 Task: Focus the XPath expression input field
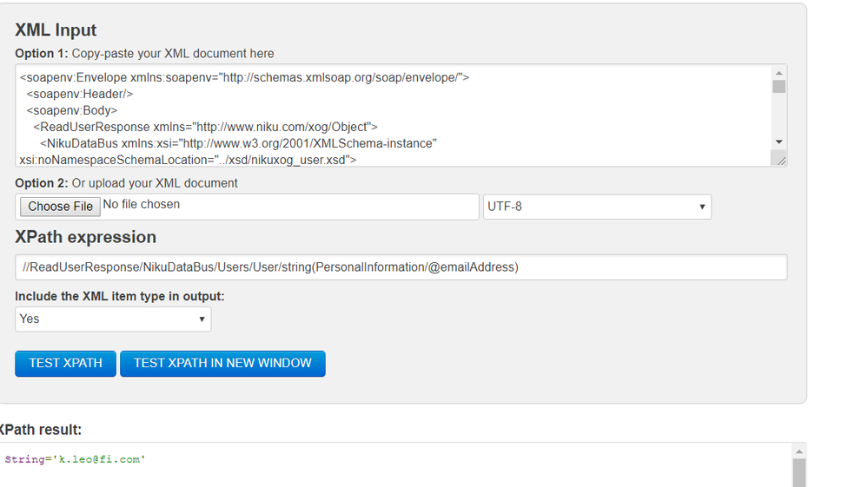tap(401, 267)
